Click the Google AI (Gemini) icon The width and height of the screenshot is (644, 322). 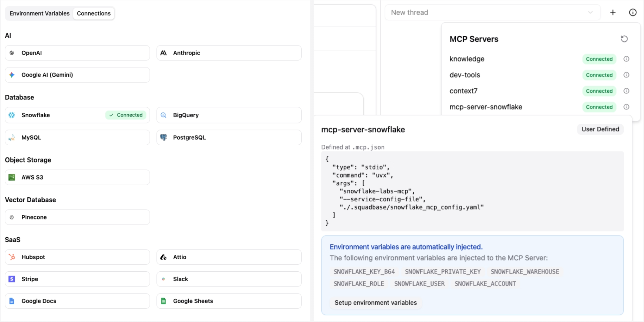click(x=12, y=75)
